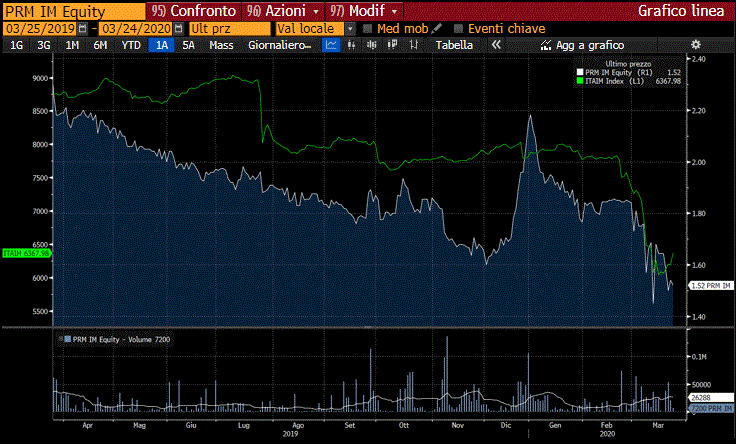736x444 pixels.
Task: Click the Grafico linea title
Action: 681,11
